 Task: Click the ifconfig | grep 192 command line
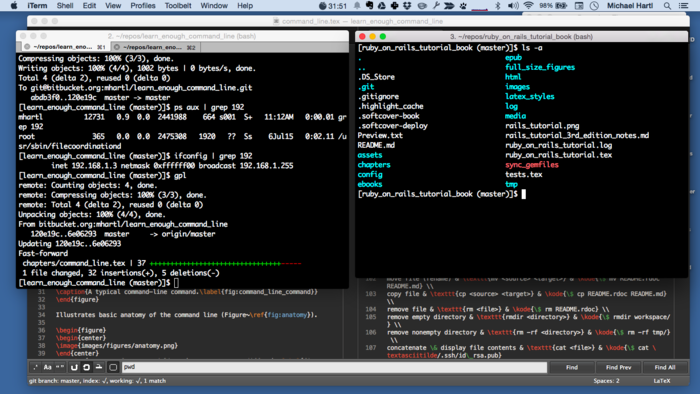point(135,156)
